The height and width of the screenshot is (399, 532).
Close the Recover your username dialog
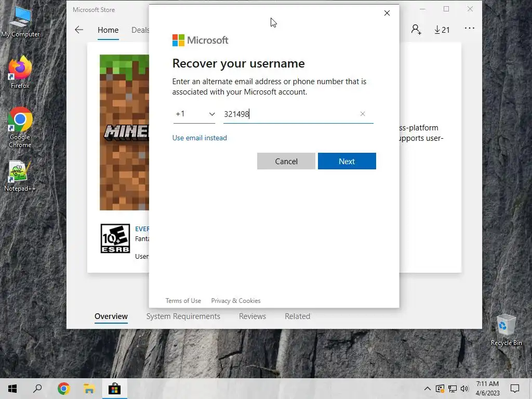[387, 13]
